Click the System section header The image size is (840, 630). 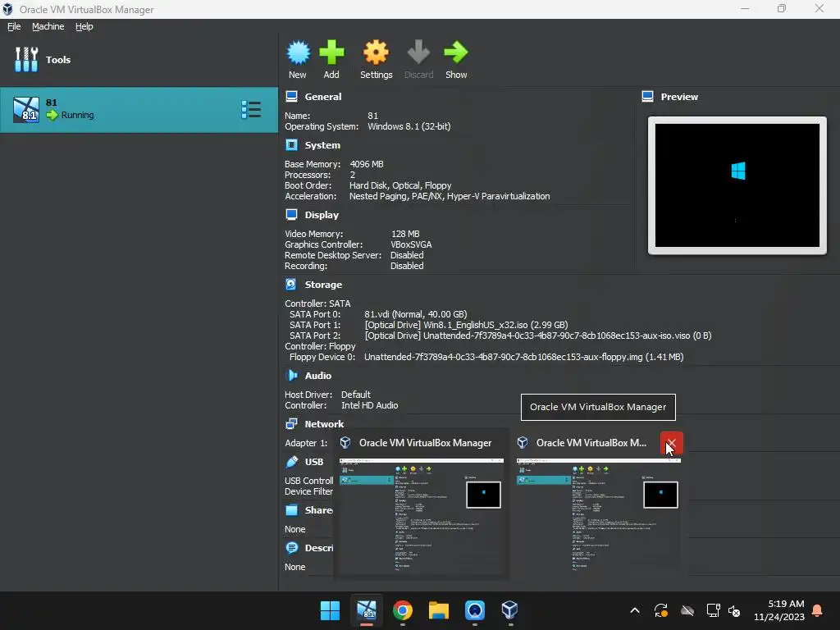322,144
